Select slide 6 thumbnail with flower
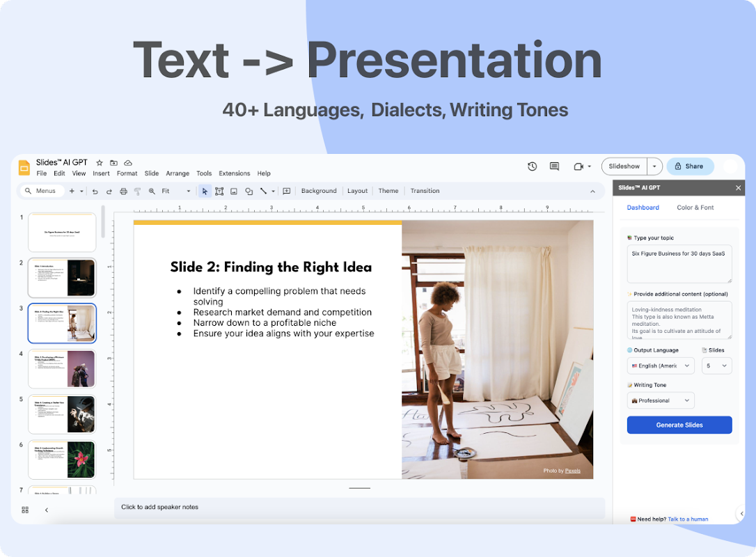 pyautogui.click(x=62, y=460)
